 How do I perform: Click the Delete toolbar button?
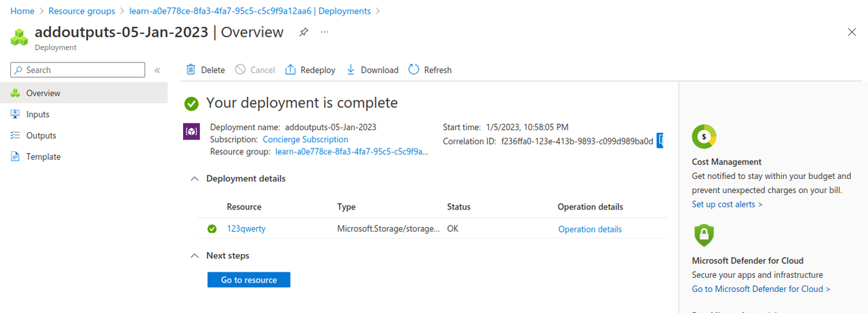(205, 70)
